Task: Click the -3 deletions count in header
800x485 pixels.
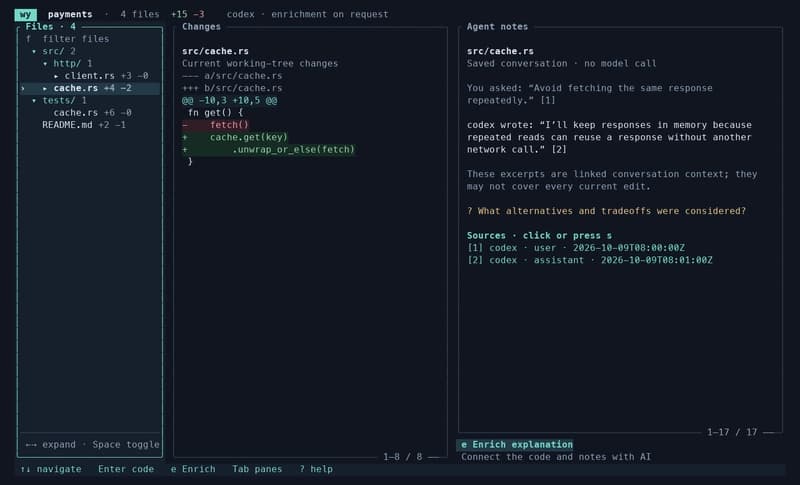Action: tap(198, 14)
